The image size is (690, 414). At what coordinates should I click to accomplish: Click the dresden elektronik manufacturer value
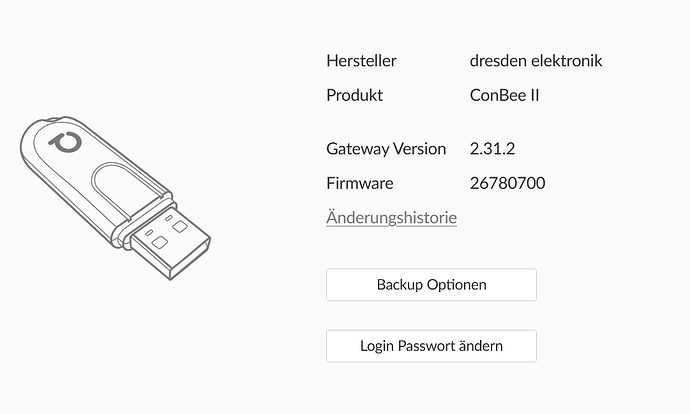tap(536, 61)
